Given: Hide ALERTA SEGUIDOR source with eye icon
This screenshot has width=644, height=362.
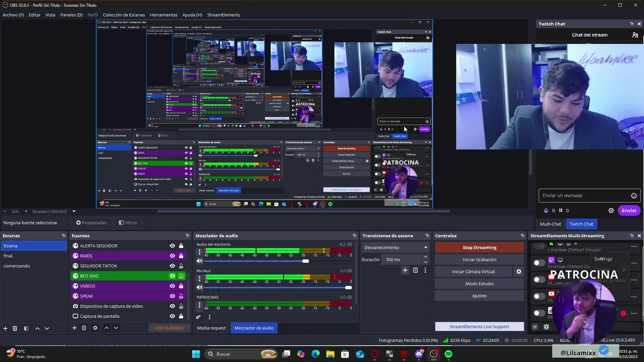Looking at the screenshot, I should click(x=172, y=246).
